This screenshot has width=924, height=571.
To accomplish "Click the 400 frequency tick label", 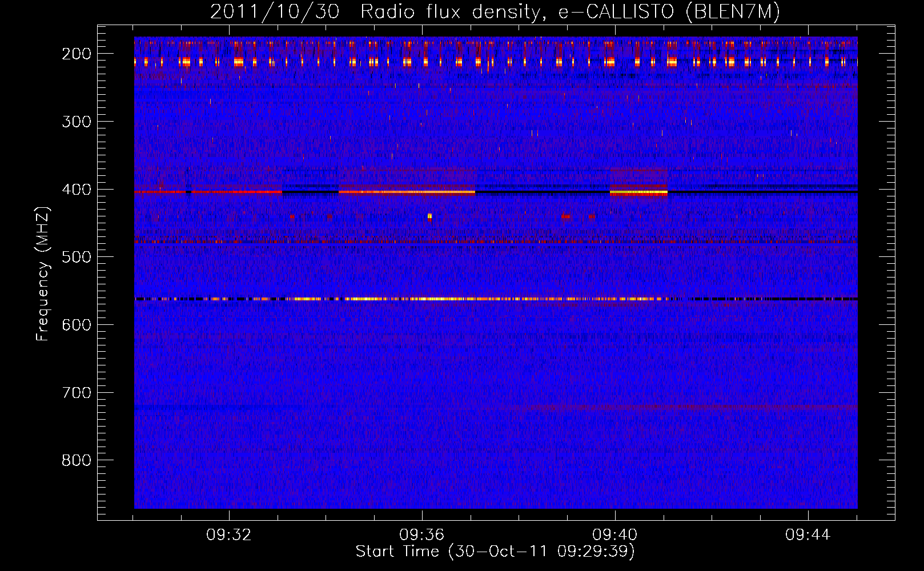I will 77,190.
